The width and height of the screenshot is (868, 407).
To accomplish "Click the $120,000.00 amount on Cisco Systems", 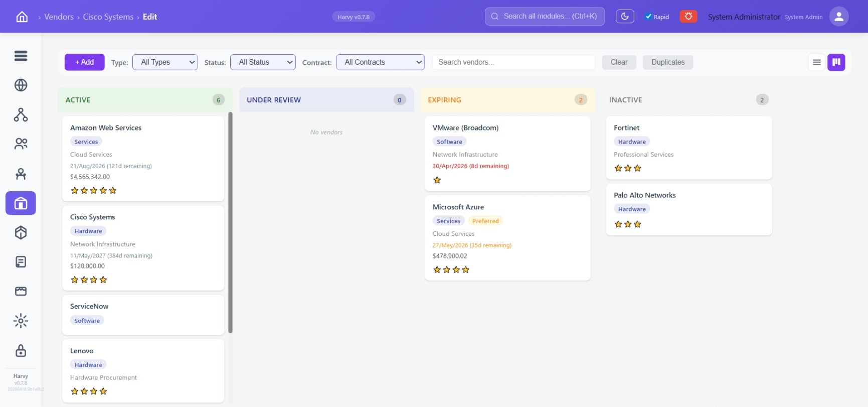I will click(87, 266).
